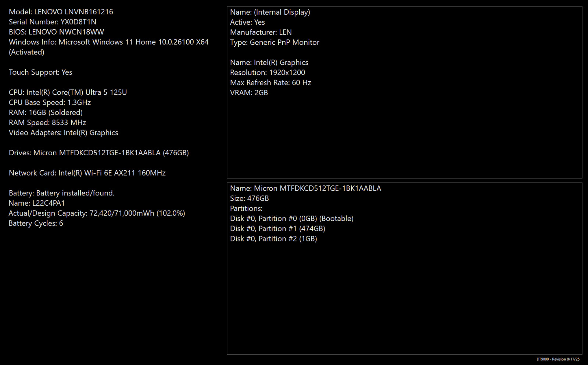Select the CPU Intel Core Ultra 5 125U line
Image resolution: width=588 pixels, height=365 pixels.
click(68, 92)
